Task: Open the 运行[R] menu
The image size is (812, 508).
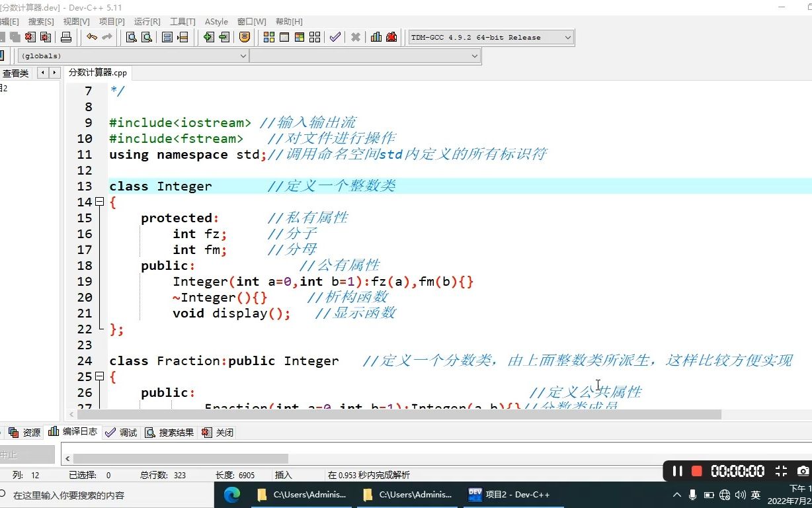Action: coord(147,21)
